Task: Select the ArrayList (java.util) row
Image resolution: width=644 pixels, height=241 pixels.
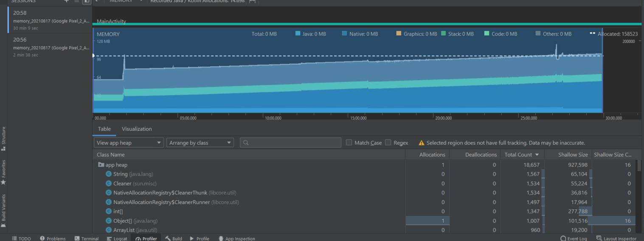Action: [365, 230]
